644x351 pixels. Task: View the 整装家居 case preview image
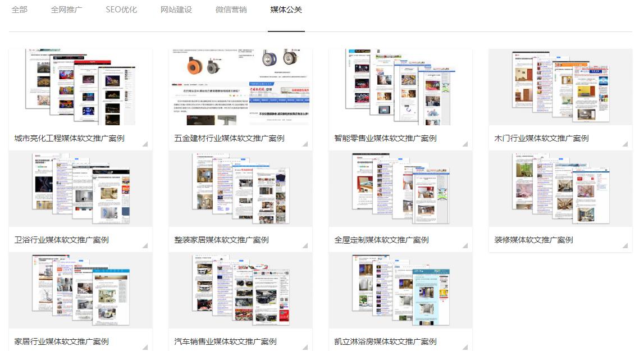(240, 188)
